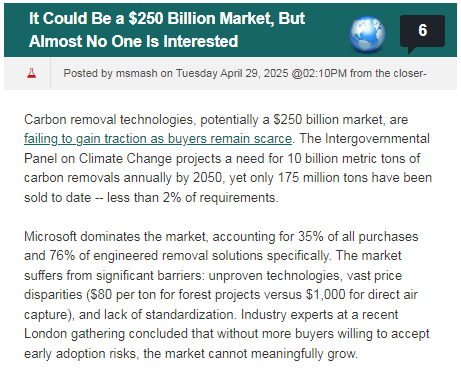Image resolution: width=461 pixels, height=380 pixels.
Task: Open the '$250 Billion Market' headline link
Action: click(x=167, y=30)
